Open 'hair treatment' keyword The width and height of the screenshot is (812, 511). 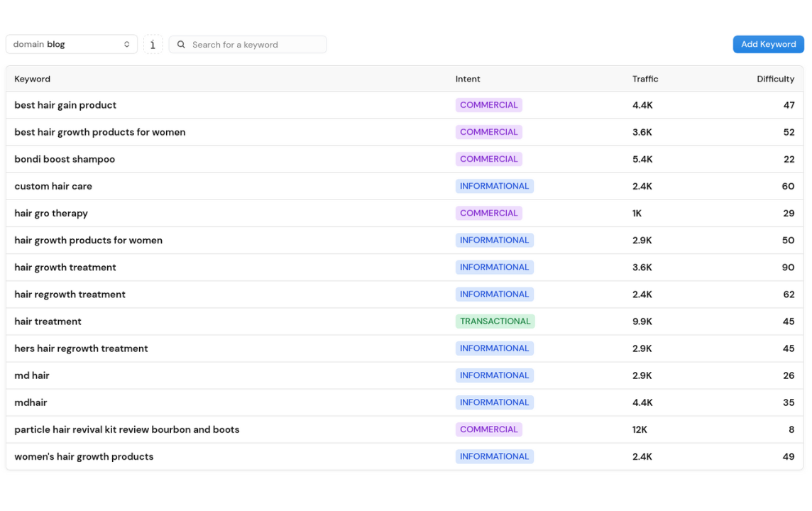click(48, 322)
